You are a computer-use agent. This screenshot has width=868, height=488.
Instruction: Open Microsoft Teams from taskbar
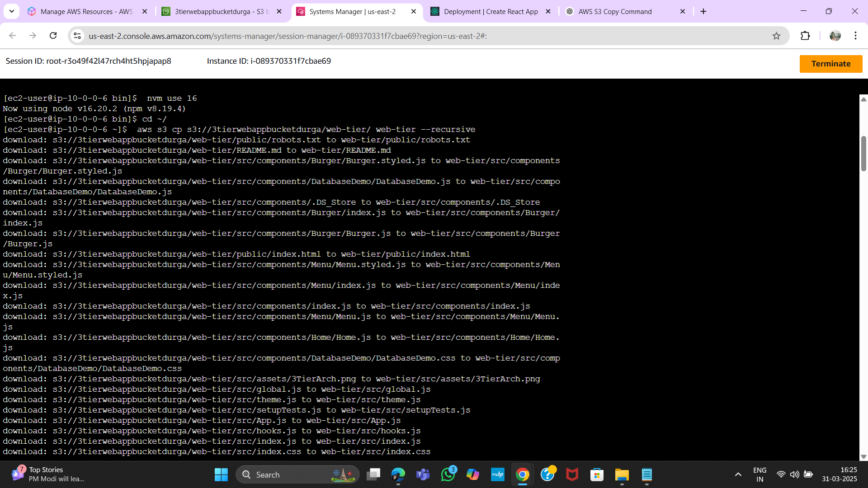point(423,474)
